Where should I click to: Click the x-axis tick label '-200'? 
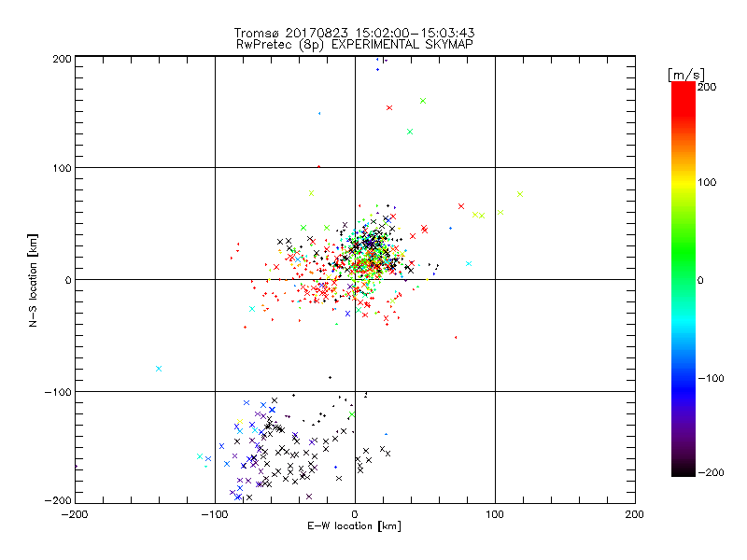click(75, 514)
